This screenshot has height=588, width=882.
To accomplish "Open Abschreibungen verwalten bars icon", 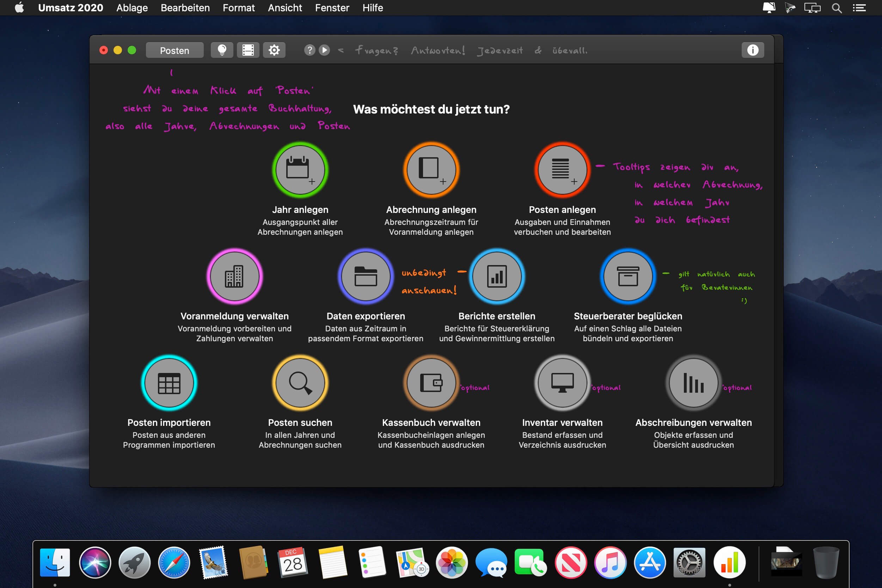I will [693, 383].
